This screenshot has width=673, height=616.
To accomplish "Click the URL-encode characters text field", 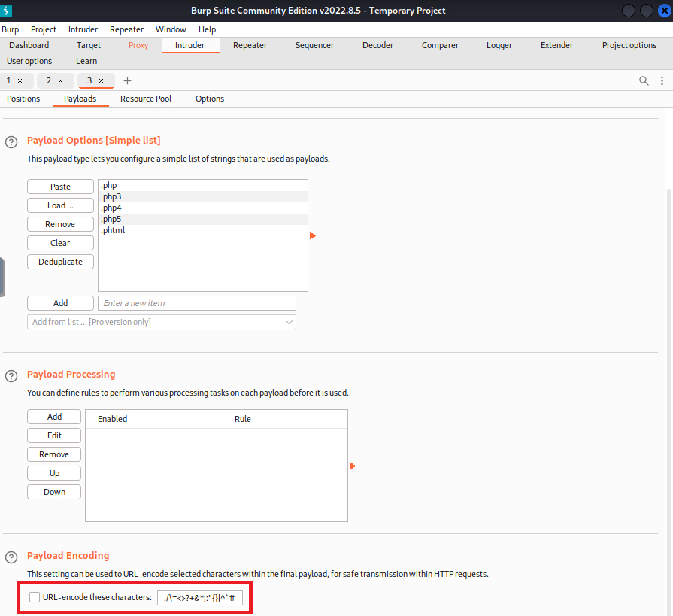I will pos(200,597).
